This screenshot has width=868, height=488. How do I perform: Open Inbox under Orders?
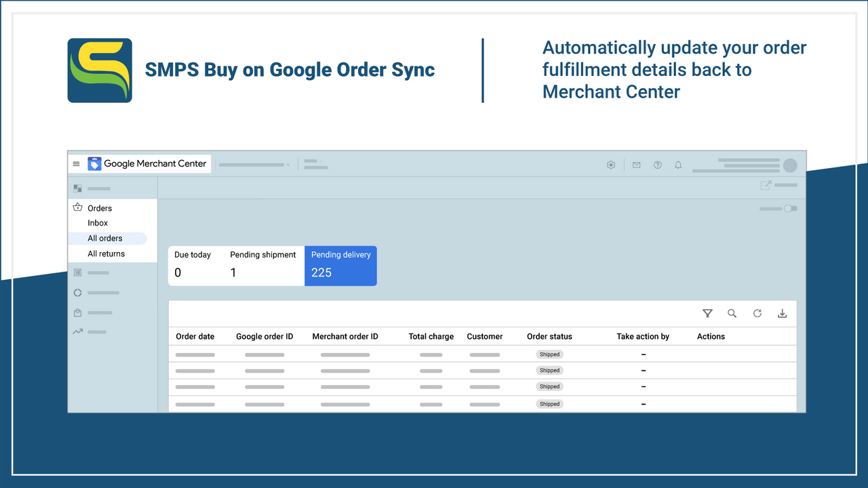coord(98,223)
